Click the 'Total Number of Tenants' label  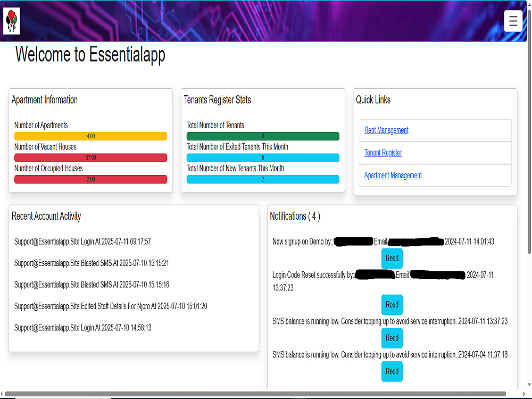click(215, 125)
